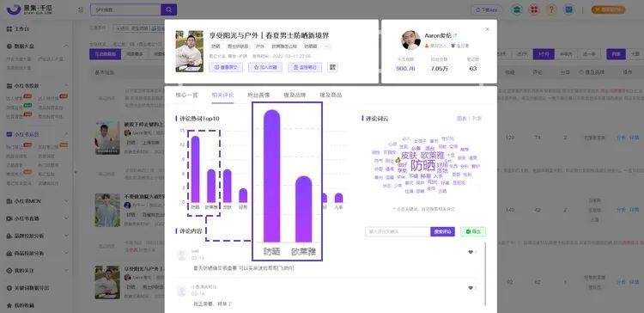Switch to the 提及商品 tab
Viewport: 644px width, 313px height.
(x=331, y=95)
